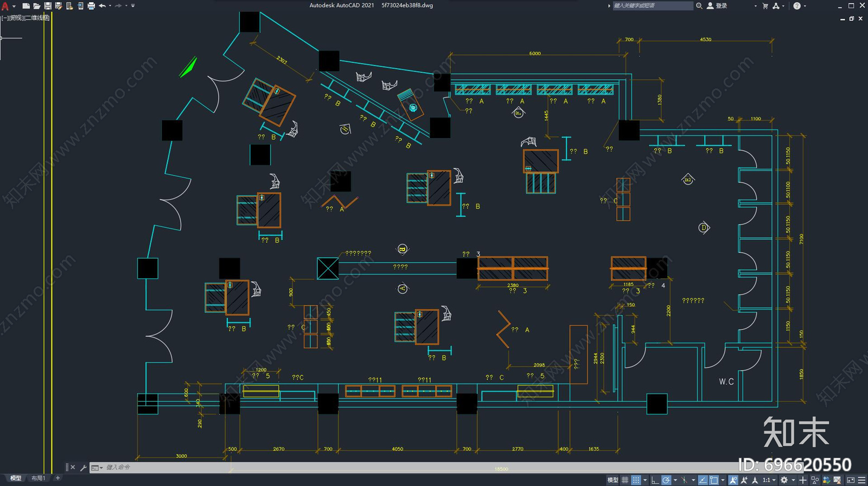Expand the Undo history dropdown arrow
The height and width of the screenshot is (486, 868).
[110, 6]
